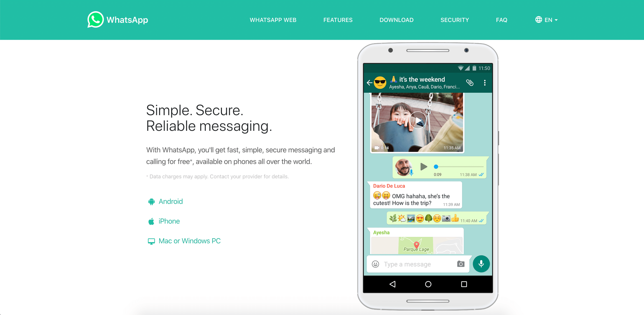This screenshot has height=315, width=644.
Task: Scrub the voice message progress dot
Action: pos(437,166)
